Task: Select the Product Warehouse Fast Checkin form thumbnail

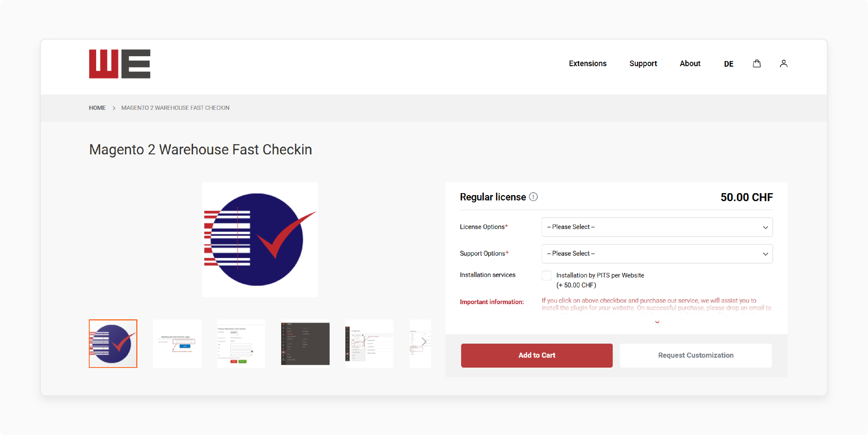Action: [x=241, y=344]
